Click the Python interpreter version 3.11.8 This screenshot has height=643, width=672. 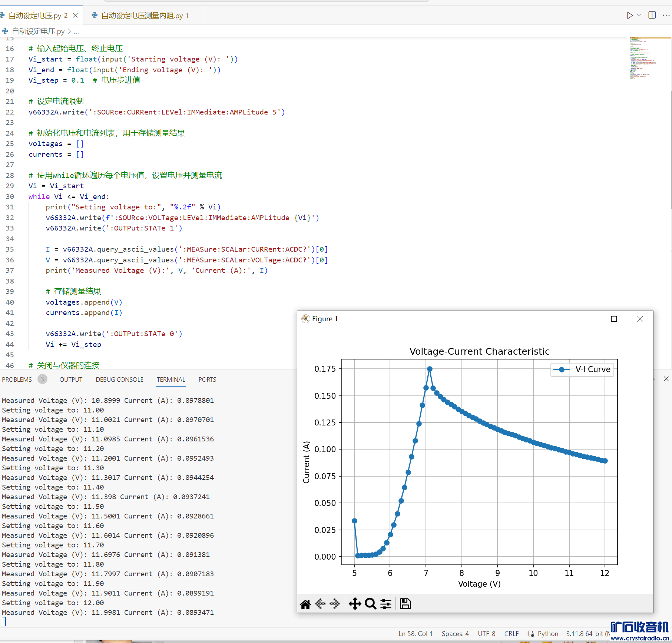tap(587, 634)
